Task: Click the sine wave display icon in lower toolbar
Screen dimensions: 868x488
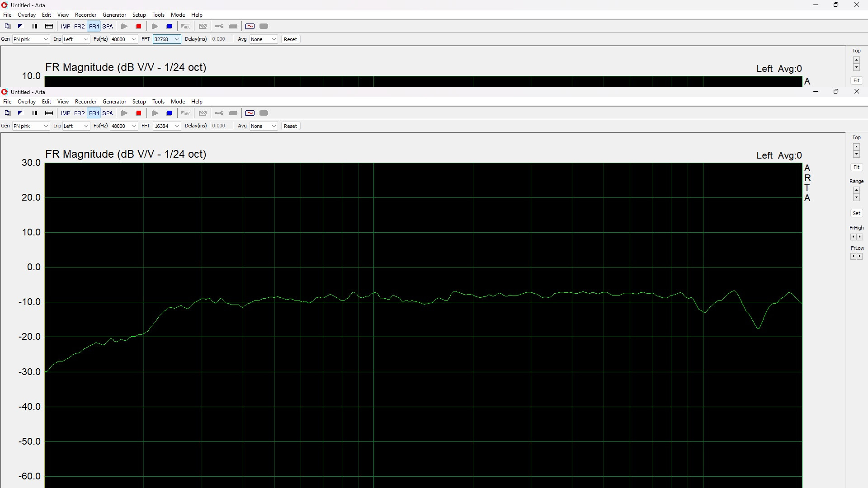Action: 250,113
